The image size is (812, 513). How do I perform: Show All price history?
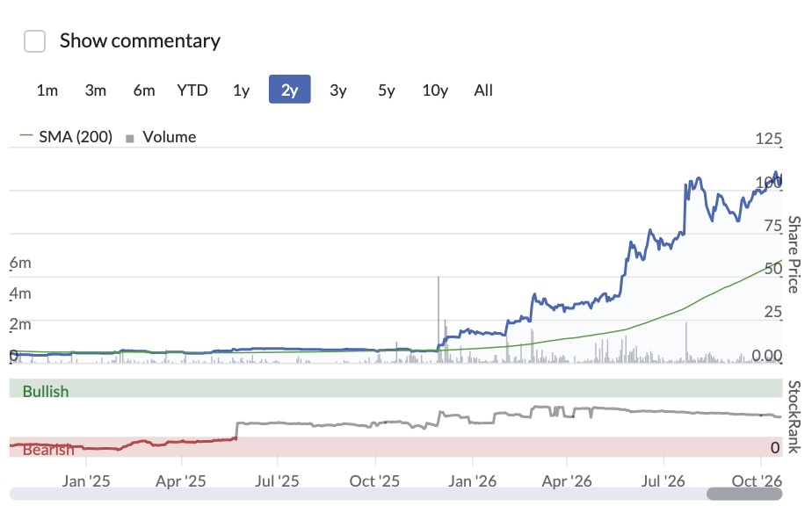click(x=483, y=90)
